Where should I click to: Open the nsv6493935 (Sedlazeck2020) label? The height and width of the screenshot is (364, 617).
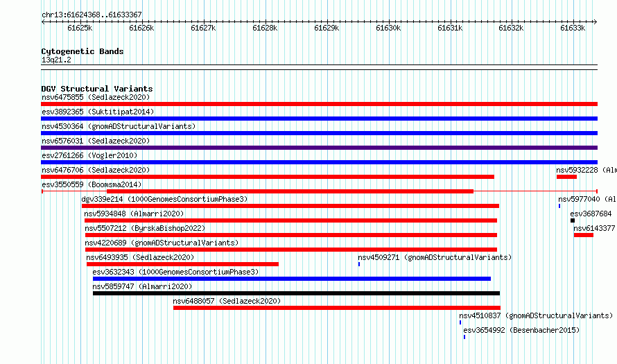tap(140, 257)
